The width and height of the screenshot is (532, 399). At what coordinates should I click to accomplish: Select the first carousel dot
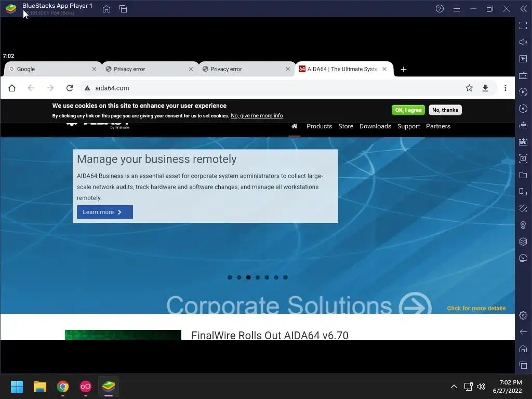pyautogui.click(x=230, y=277)
